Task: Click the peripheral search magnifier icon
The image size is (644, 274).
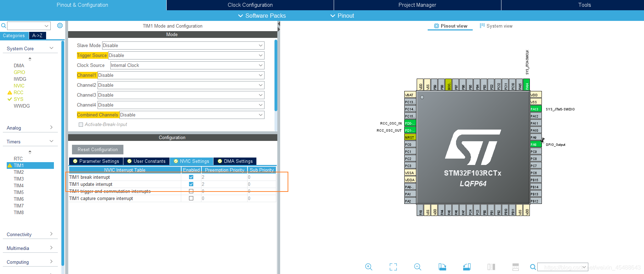Action: 3,25
